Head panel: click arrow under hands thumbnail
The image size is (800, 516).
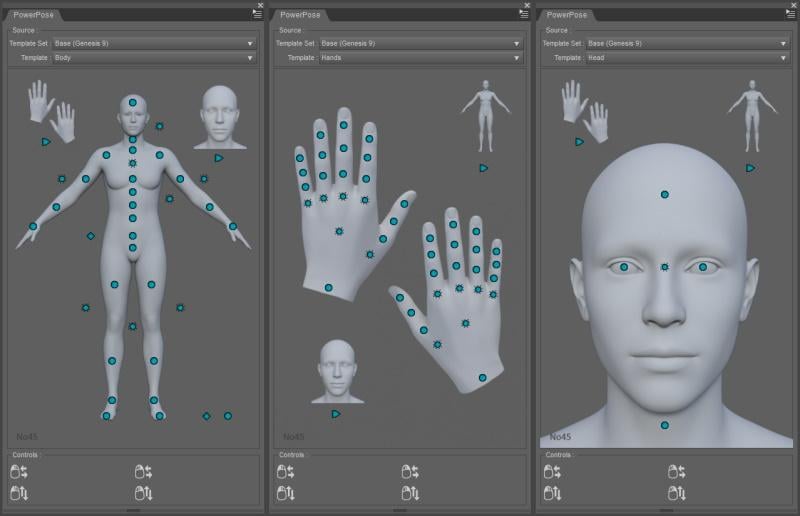tap(579, 142)
